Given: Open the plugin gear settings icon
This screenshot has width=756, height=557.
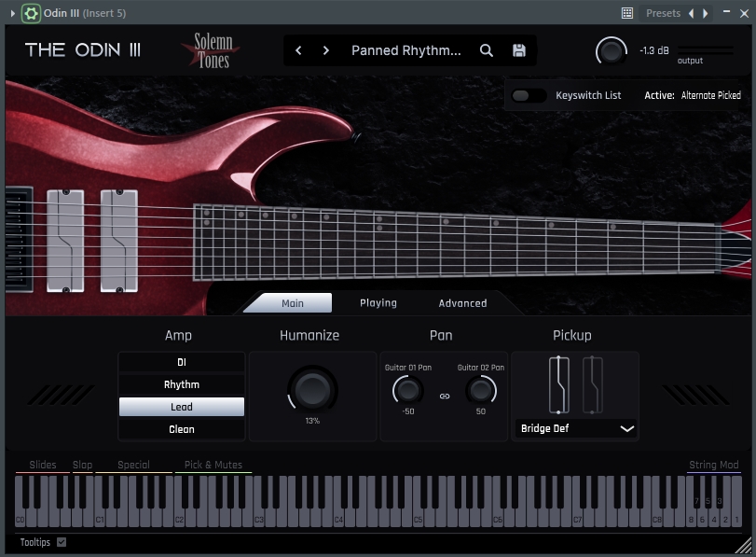Looking at the screenshot, I should pos(31,13).
